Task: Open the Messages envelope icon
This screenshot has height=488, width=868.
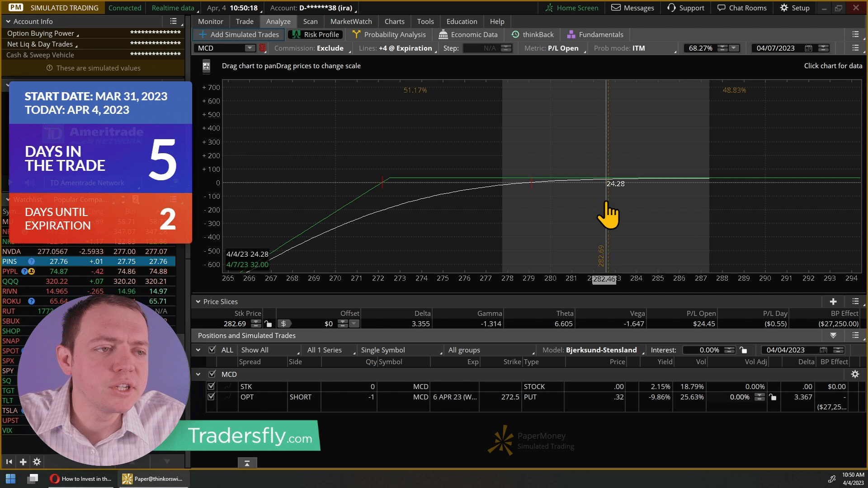Action: 616,8
